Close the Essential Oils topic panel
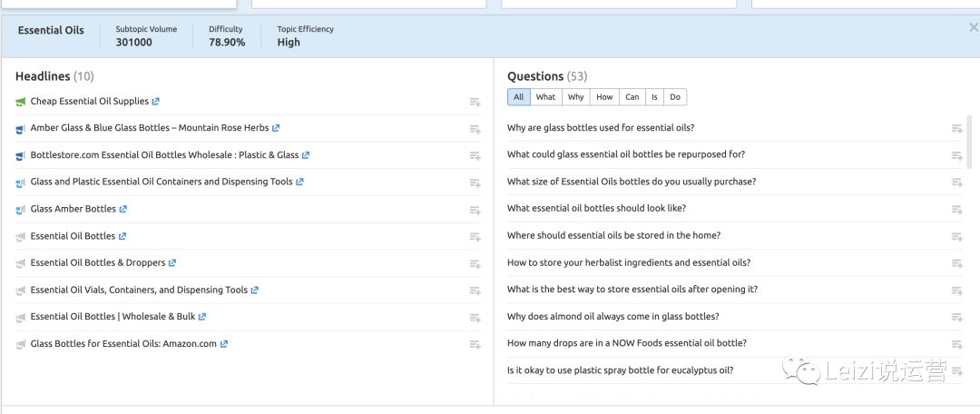 pyautogui.click(x=973, y=27)
